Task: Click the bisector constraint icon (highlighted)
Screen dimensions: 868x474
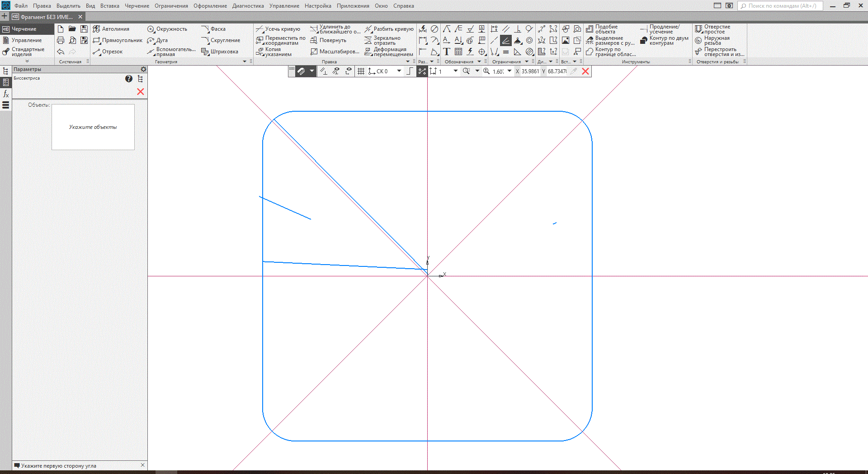Action: click(x=506, y=40)
